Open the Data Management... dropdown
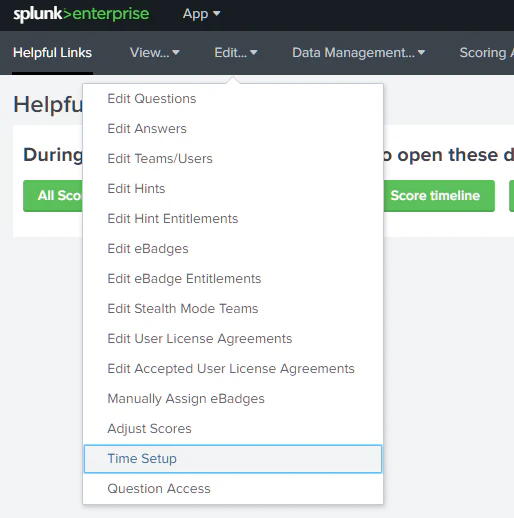Image resolution: width=514 pixels, height=518 pixels. tap(358, 53)
